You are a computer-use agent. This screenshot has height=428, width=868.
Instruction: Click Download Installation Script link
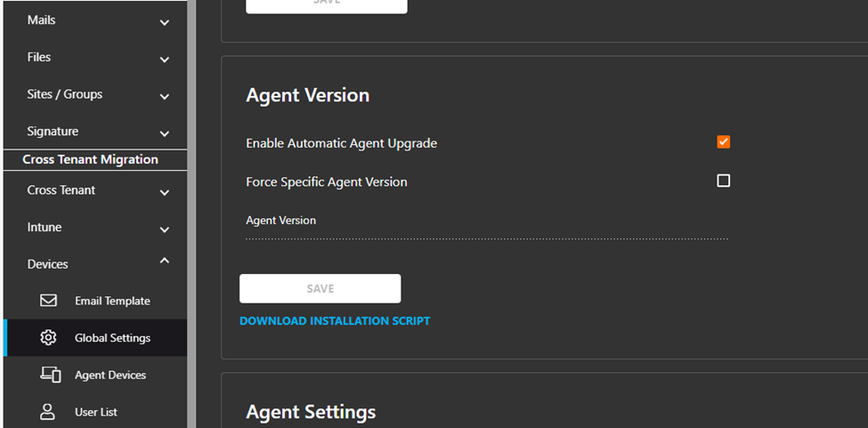[335, 320]
